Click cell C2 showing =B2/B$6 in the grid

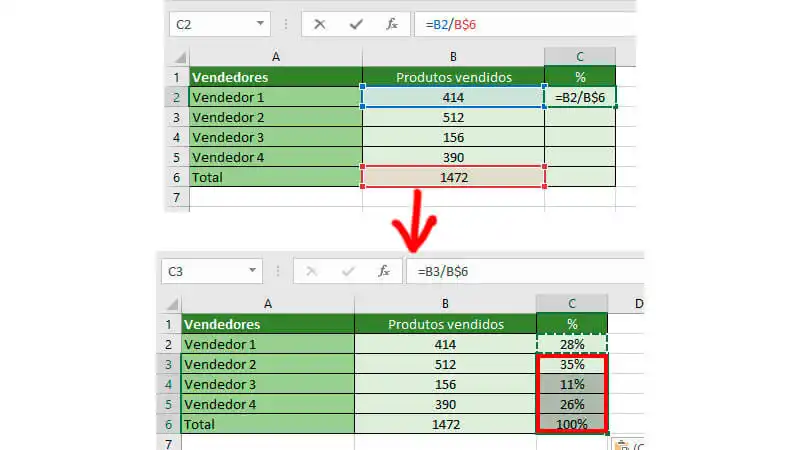(580, 97)
